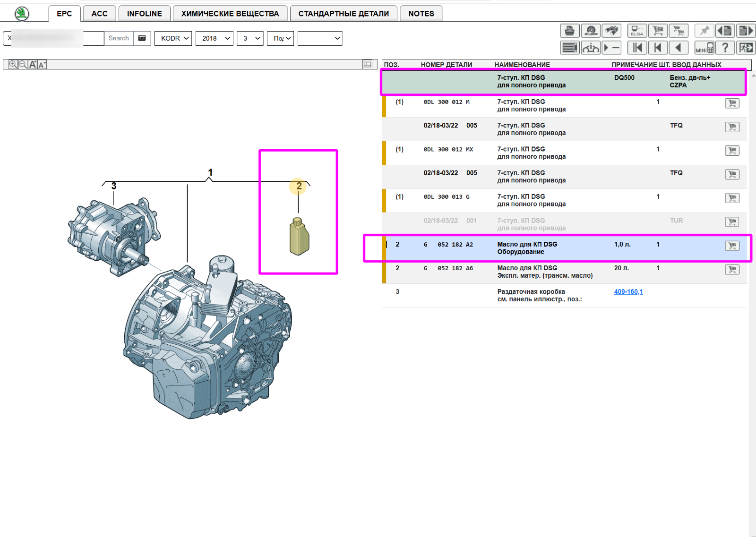The height and width of the screenshot is (537, 756).
Task: Click position 3 callout in illustration
Action: coord(114,186)
